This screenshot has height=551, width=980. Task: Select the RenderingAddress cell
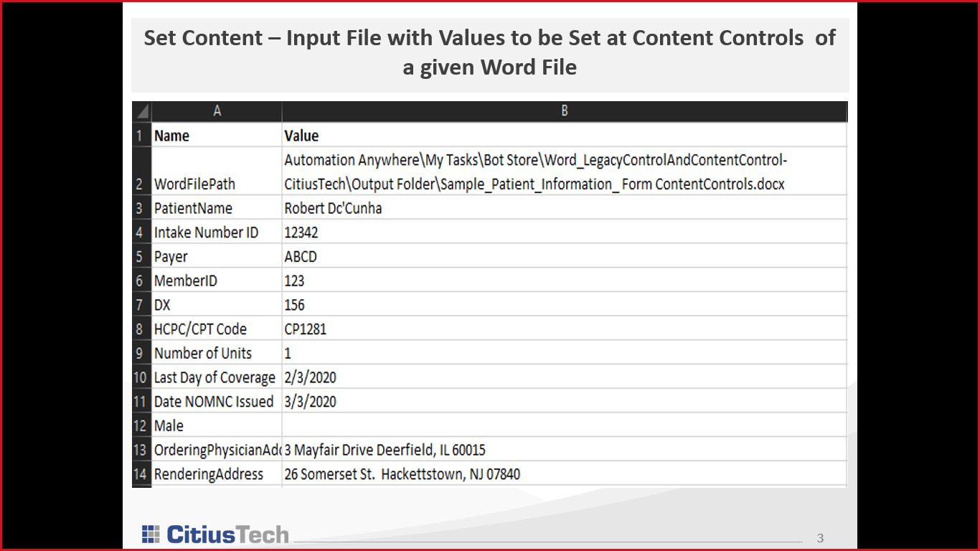(217, 474)
